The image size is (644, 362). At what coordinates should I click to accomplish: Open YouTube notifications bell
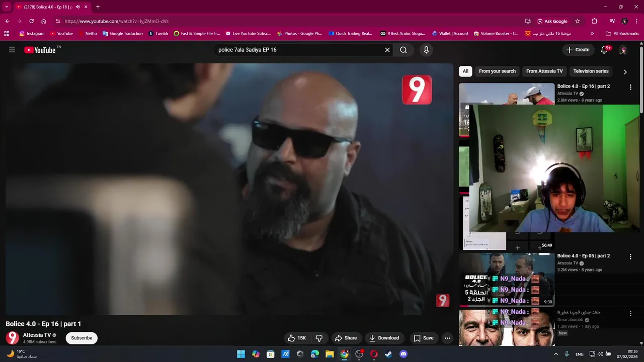(605, 50)
